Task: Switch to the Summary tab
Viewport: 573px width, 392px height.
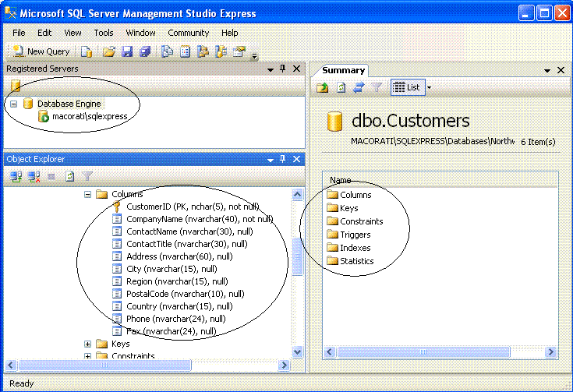Action: coord(343,70)
